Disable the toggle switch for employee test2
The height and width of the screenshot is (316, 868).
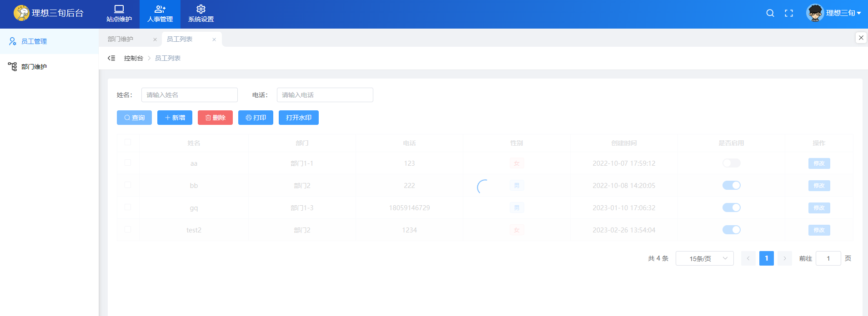731,230
